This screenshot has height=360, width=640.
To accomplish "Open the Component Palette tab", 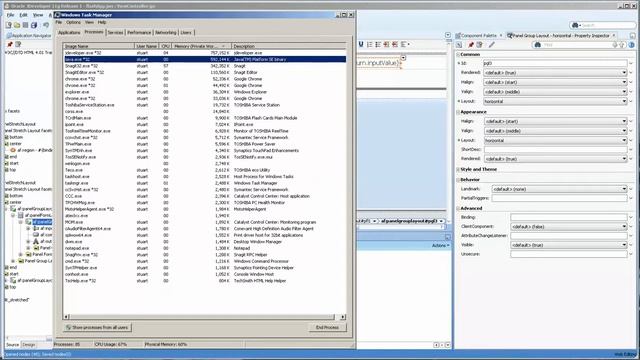I will pos(478,36).
